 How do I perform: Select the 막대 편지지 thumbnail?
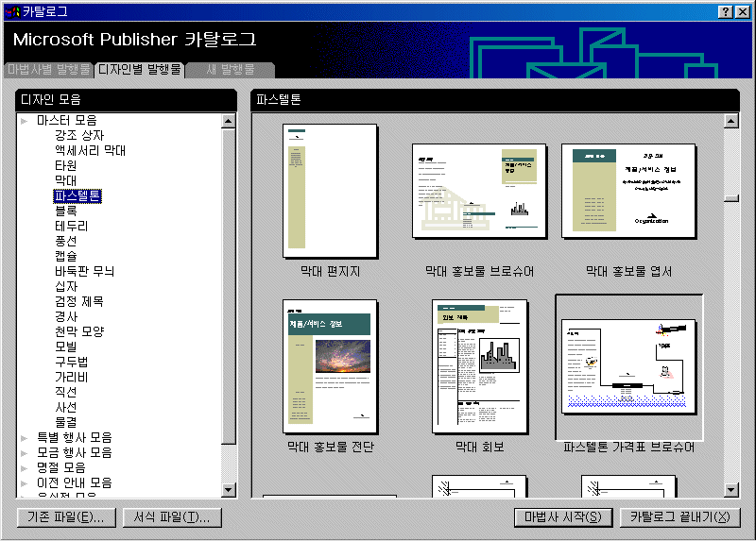pyautogui.click(x=330, y=191)
